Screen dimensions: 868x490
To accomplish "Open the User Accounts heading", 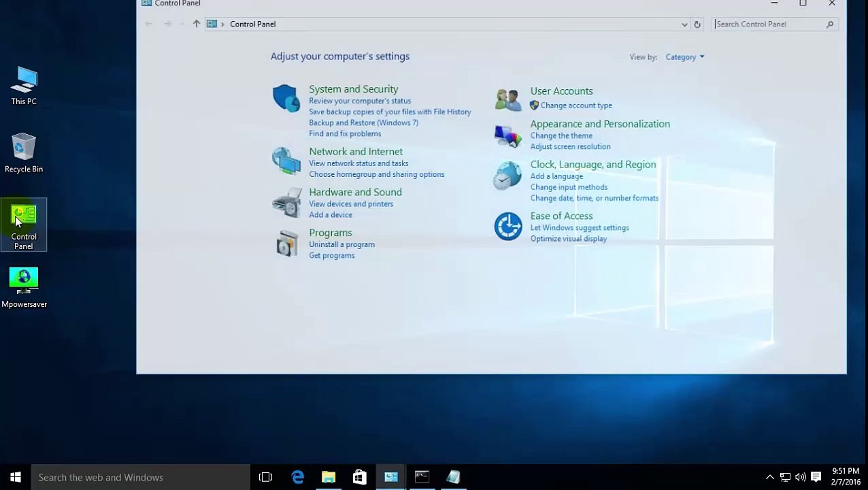I will coord(561,91).
